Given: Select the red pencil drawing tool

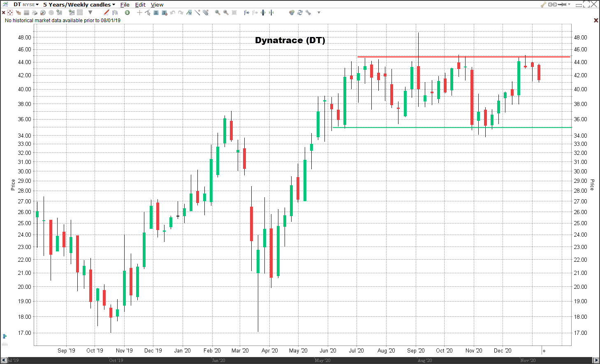Looking at the screenshot, I should tap(107, 12).
